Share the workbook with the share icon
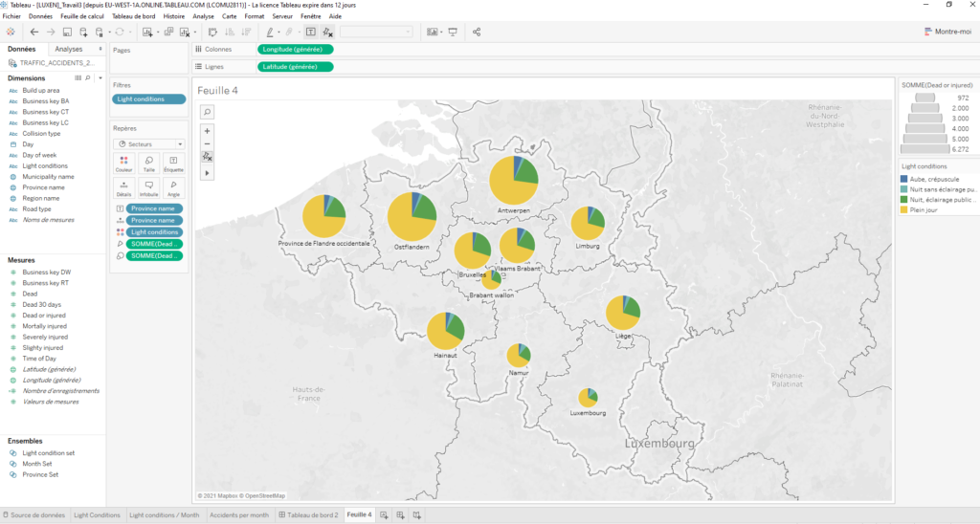Image resolution: width=980 pixels, height=524 pixels. pos(477,32)
